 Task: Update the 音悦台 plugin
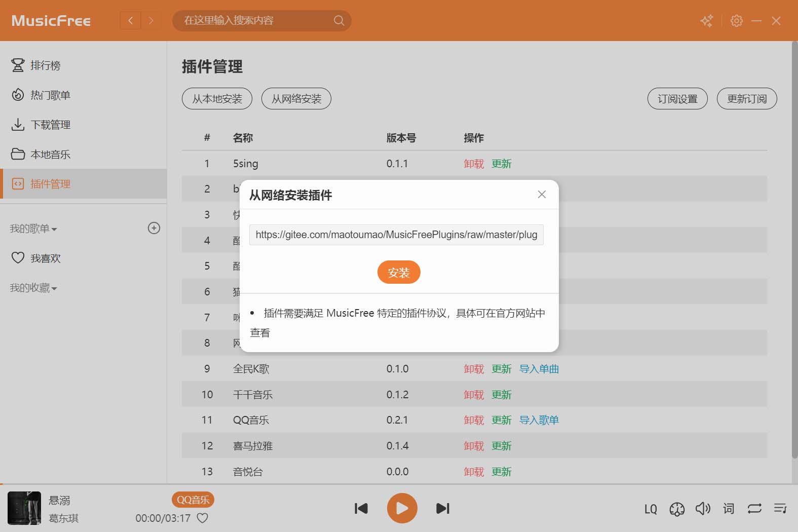[502, 472]
